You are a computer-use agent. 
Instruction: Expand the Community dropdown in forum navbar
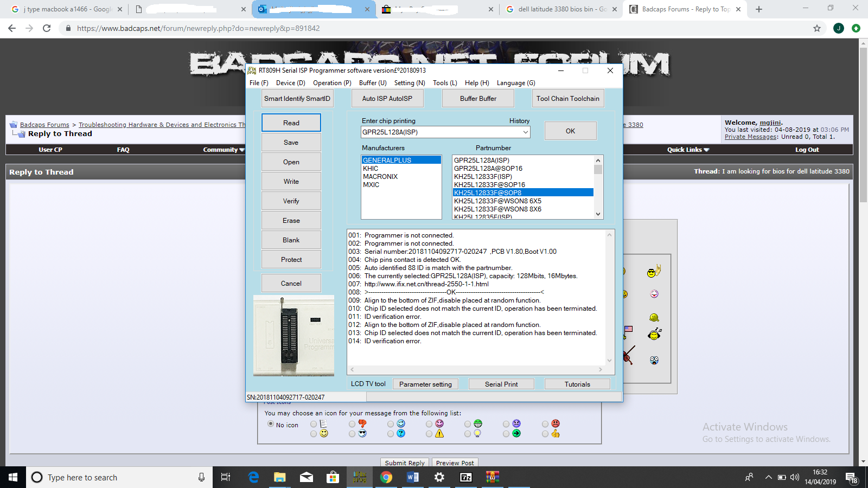[224, 150]
